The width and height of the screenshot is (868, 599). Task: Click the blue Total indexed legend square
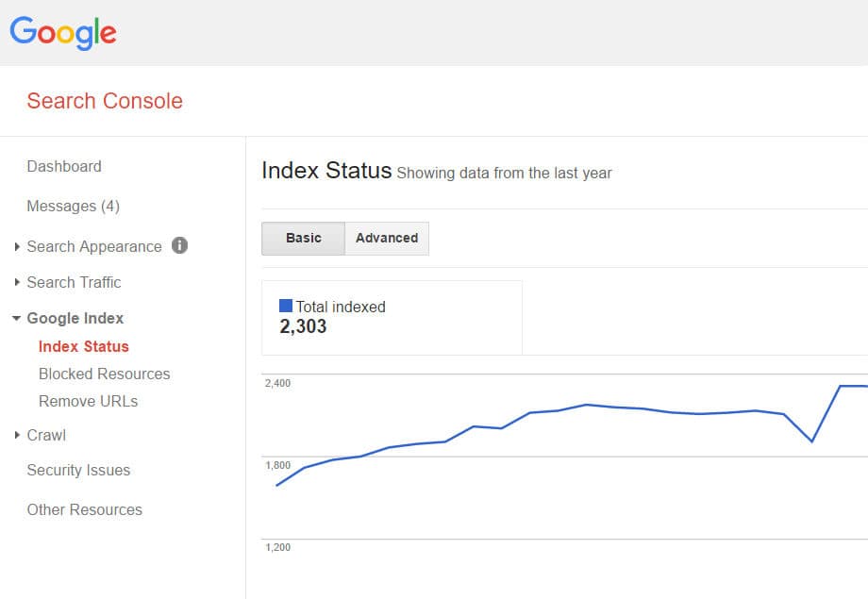(286, 306)
